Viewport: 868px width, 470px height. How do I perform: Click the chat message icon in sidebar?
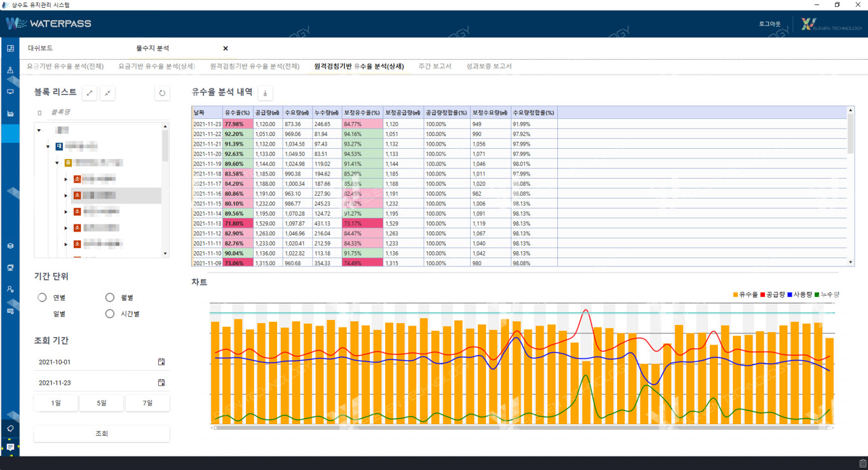tap(10, 448)
